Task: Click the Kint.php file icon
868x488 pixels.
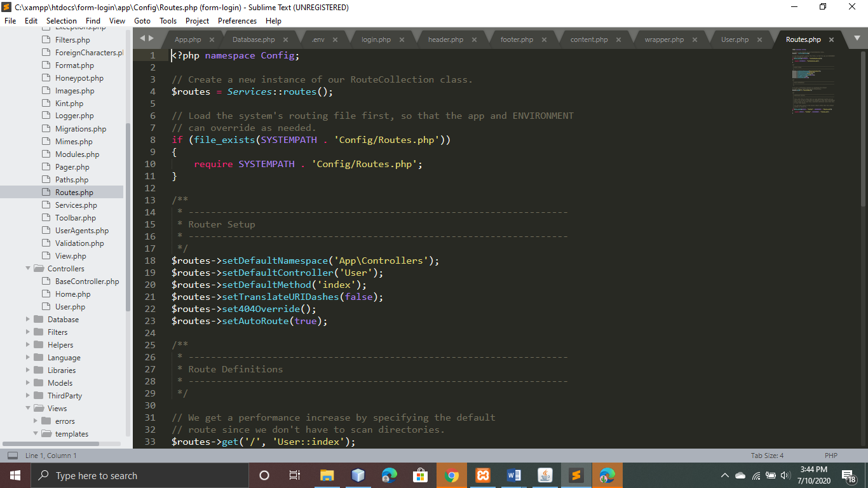Action: point(46,103)
